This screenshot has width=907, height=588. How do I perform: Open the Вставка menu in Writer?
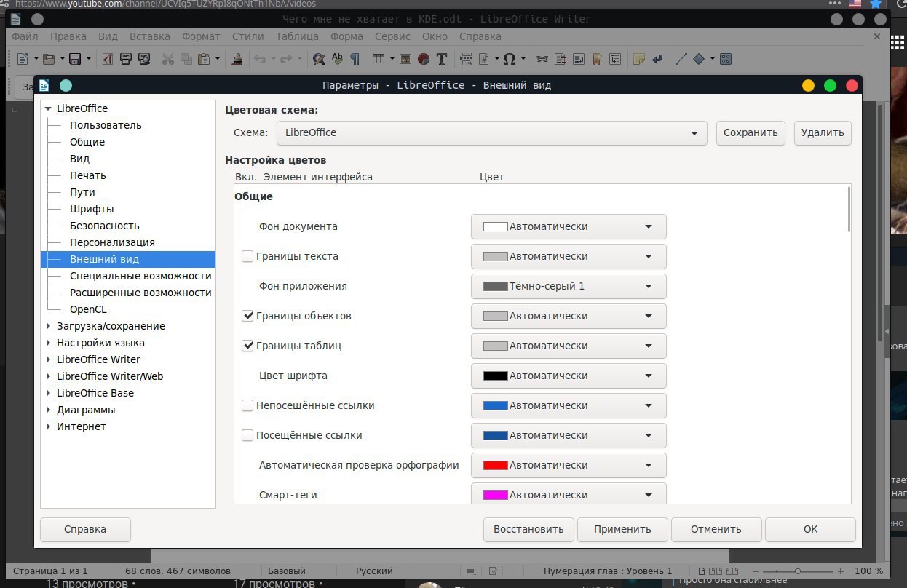coord(150,36)
